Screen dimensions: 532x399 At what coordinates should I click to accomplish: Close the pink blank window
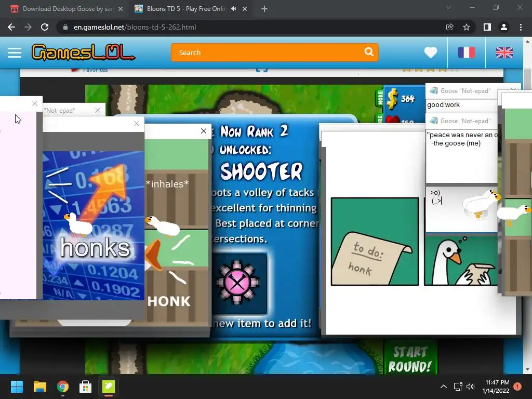click(x=35, y=103)
